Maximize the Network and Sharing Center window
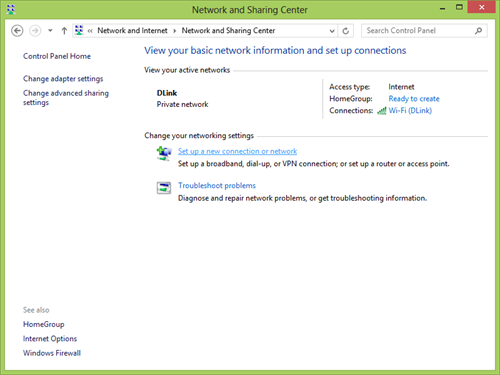500x375 pixels. pos(459,7)
